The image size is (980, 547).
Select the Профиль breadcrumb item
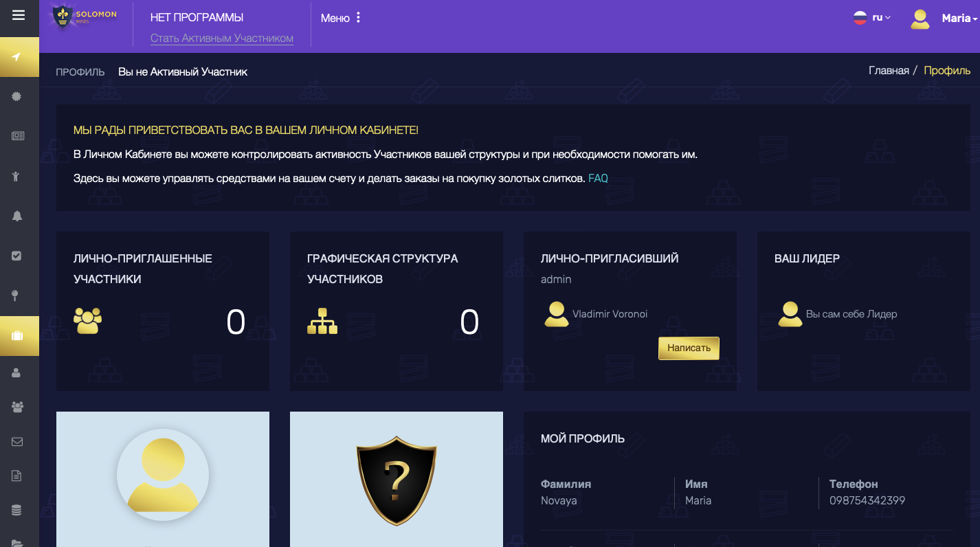[946, 71]
